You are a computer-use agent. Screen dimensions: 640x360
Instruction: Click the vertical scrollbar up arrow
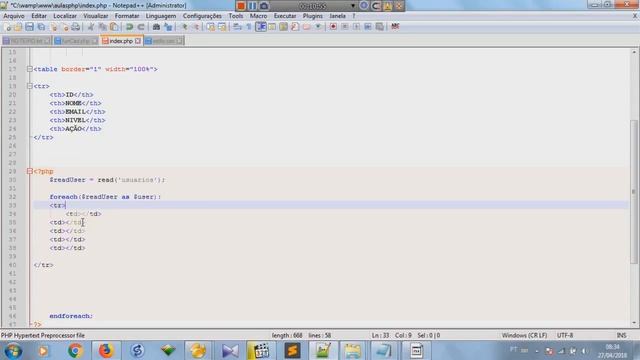[634, 52]
